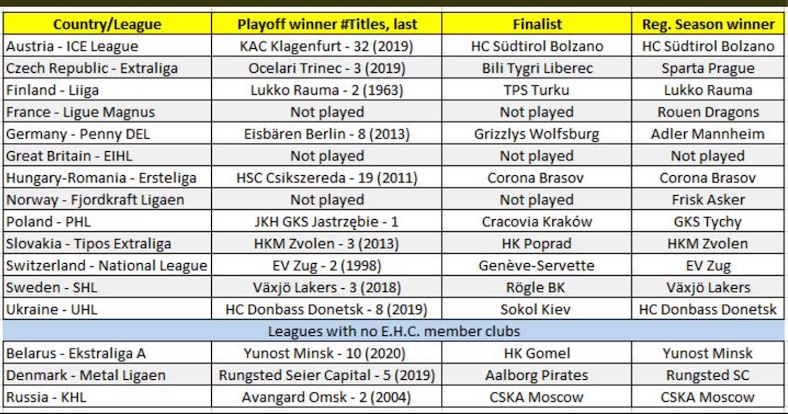Select the Austria - ICE League cell

coord(108,46)
